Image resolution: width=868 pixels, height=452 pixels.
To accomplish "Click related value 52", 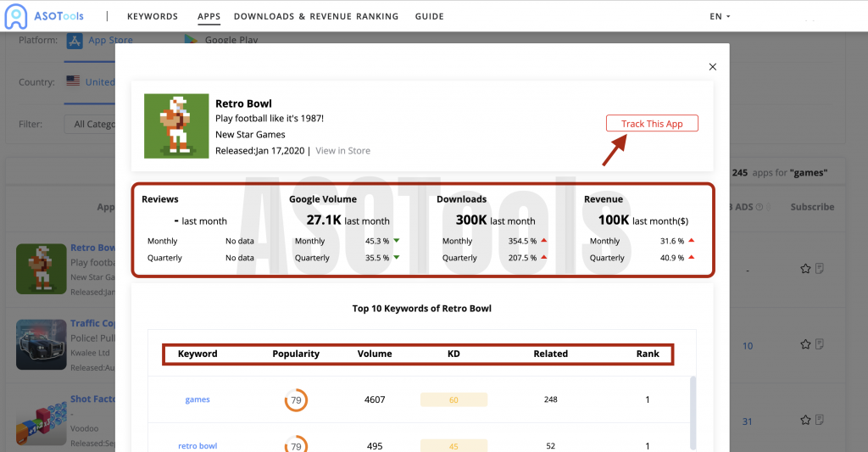I will (x=551, y=446).
